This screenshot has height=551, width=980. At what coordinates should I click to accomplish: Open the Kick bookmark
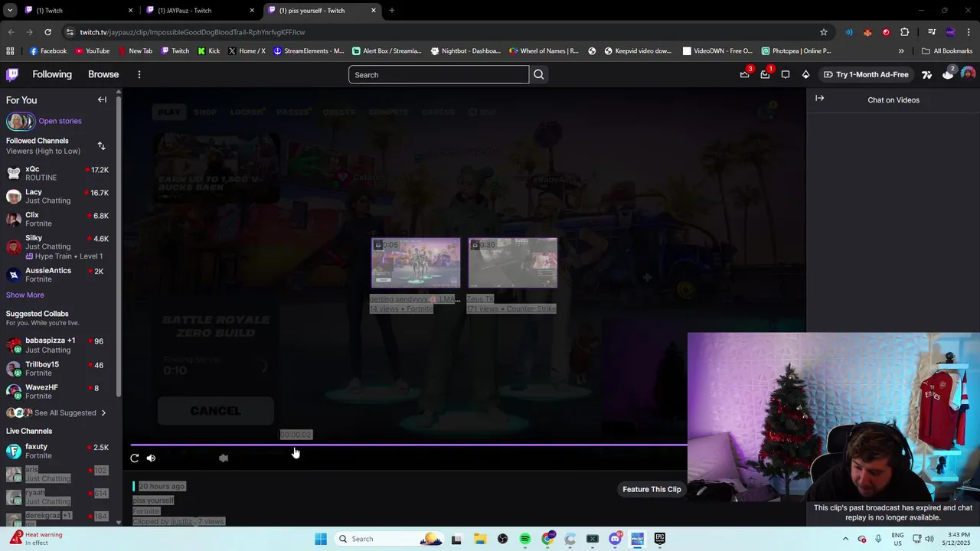pos(209,51)
